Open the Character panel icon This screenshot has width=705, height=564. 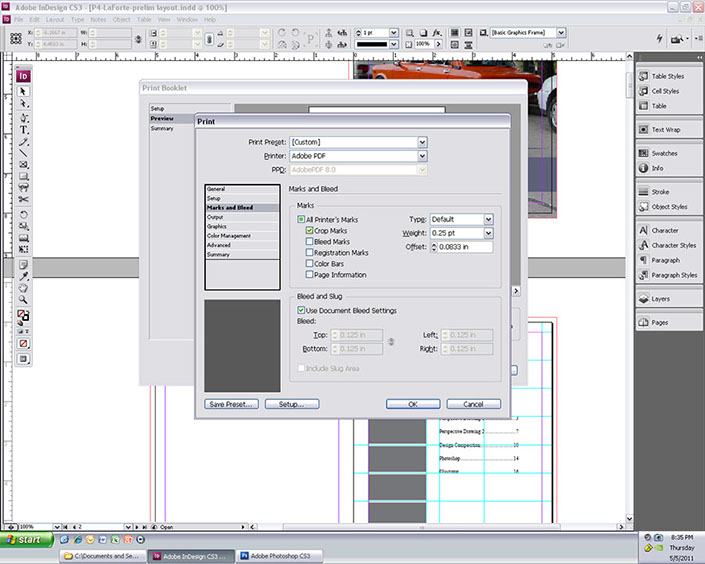pos(643,230)
